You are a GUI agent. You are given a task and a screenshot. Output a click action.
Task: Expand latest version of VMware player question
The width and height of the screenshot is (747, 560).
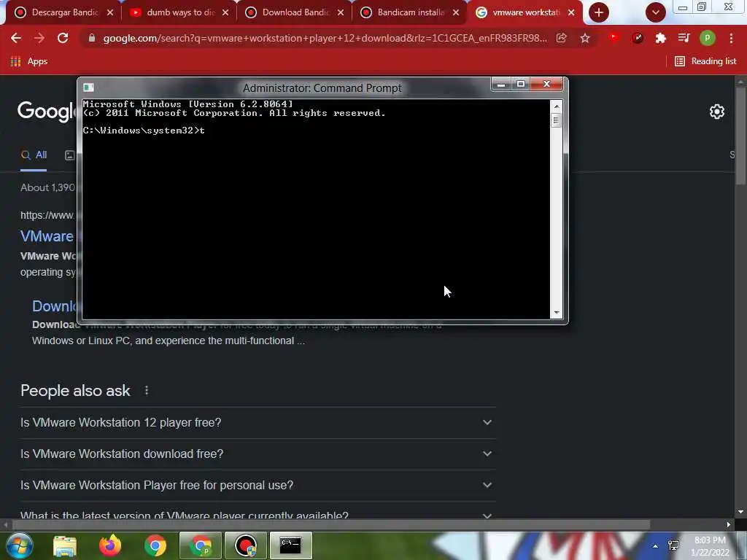point(258,516)
